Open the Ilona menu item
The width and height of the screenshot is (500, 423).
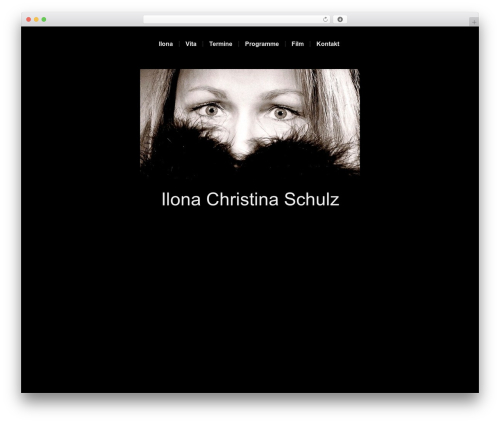pos(166,44)
